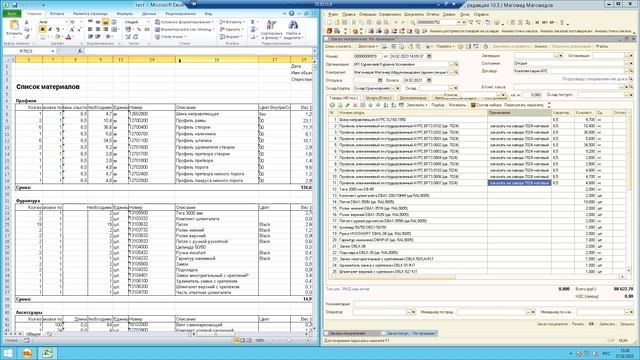Image resolution: width=640 pixels, height=360 pixels.
Task: Open the number format dropdown in Excel
Action: (148, 22)
